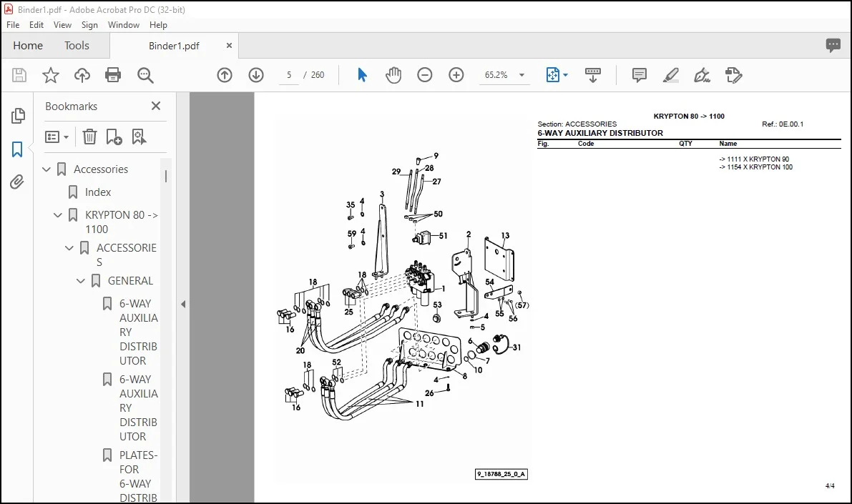Click the Save file icon
This screenshot has width=852, height=504.
pyautogui.click(x=19, y=75)
